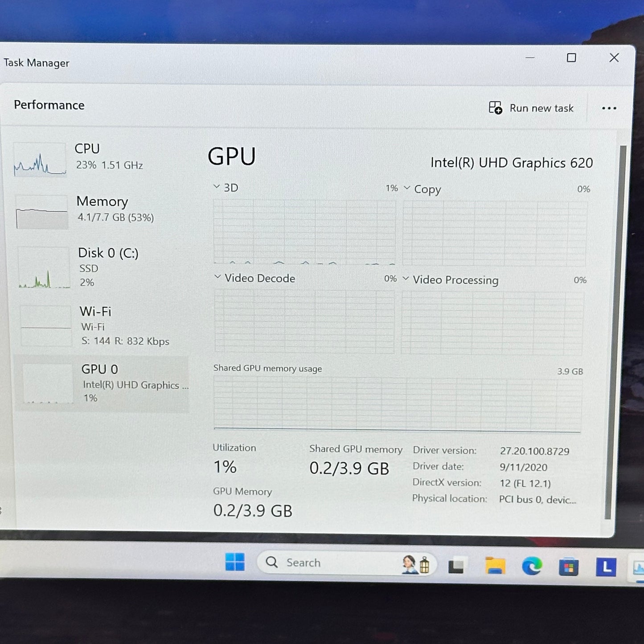Click the Physical location PCI bus value
The image size is (644, 644).
[x=537, y=500]
